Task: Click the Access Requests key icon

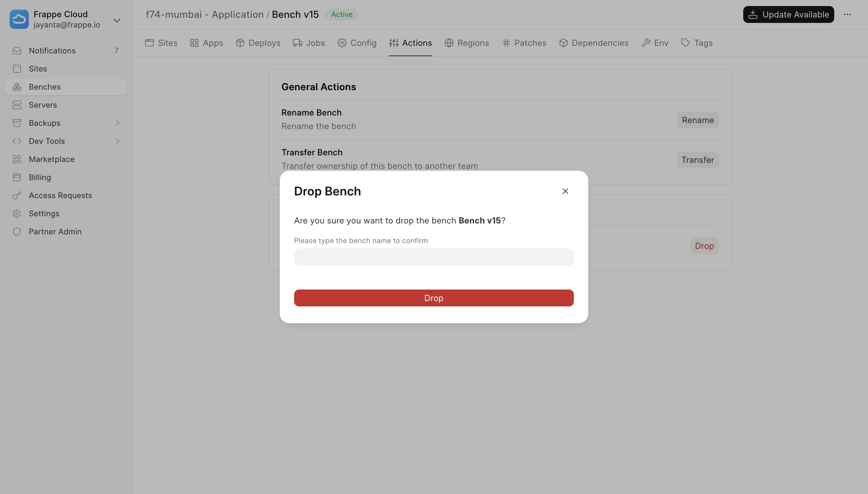Action: (17, 195)
